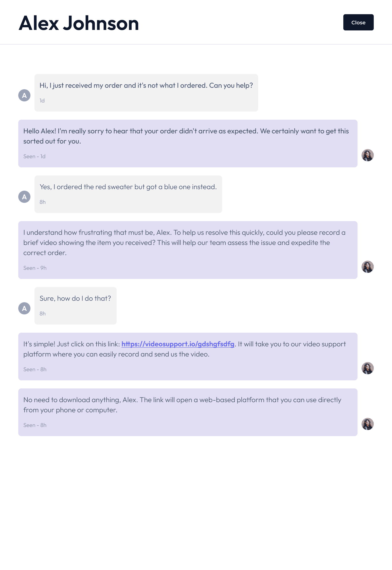The height and width of the screenshot is (570, 392).
Task: Select Alex's first message about his order
Action: pyautogui.click(x=146, y=92)
